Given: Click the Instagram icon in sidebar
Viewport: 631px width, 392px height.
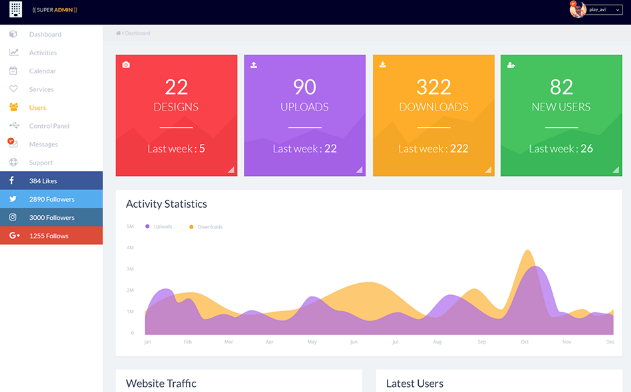Looking at the screenshot, I should tap(13, 217).
